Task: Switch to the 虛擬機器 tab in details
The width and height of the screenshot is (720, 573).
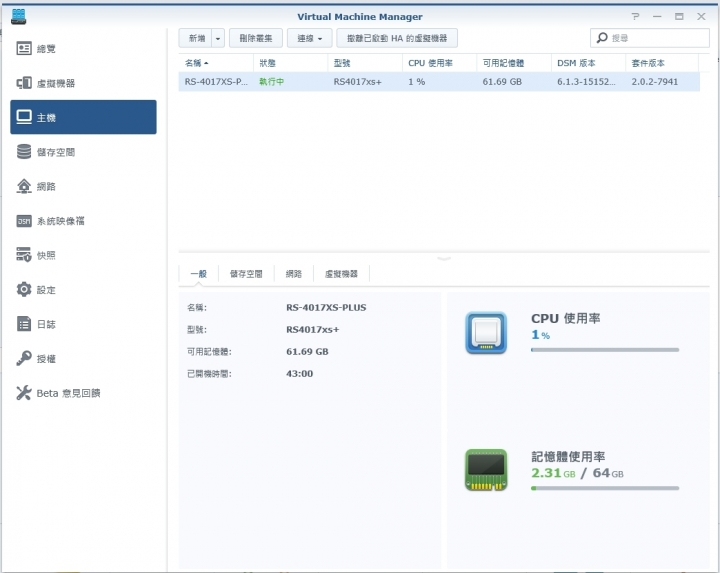Action: tap(341, 274)
